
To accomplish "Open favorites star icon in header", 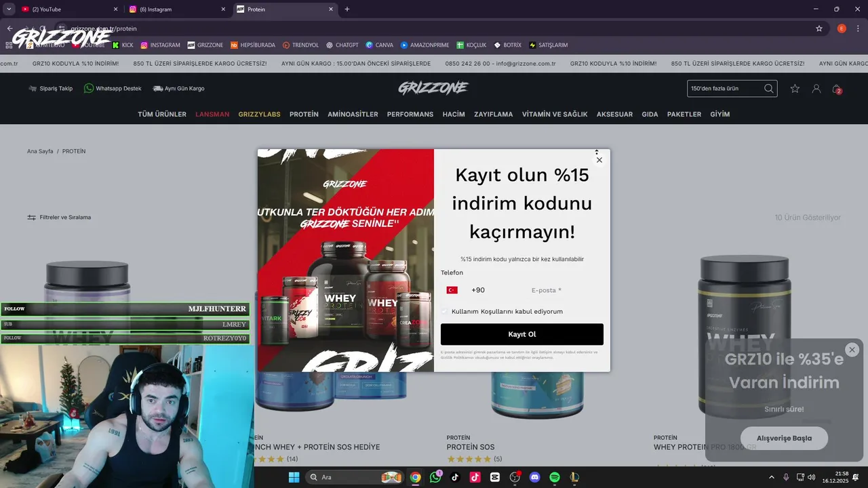I will tap(795, 89).
